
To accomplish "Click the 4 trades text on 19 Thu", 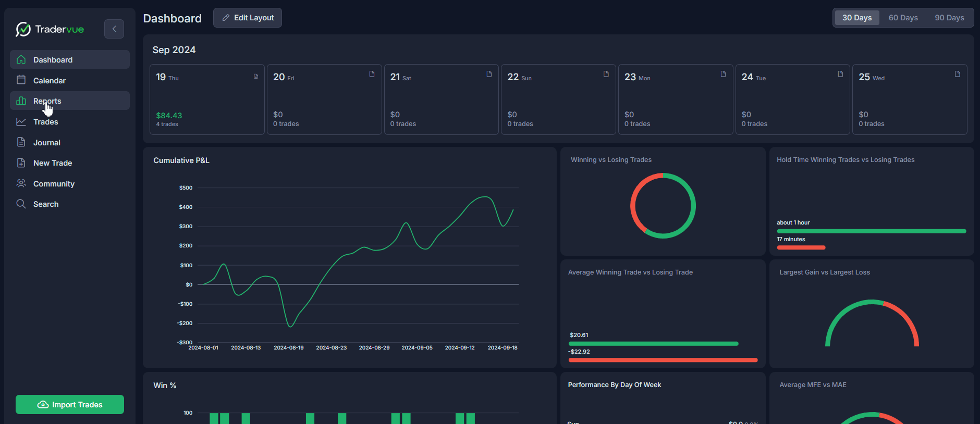I will pyautogui.click(x=167, y=124).
